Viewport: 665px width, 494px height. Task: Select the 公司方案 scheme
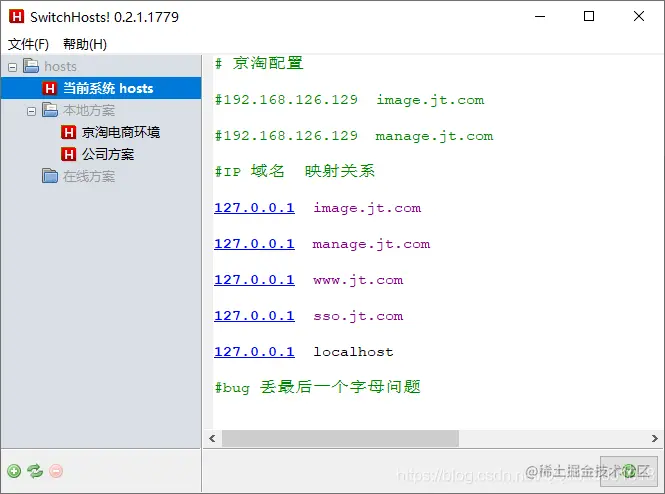[108, 154]
